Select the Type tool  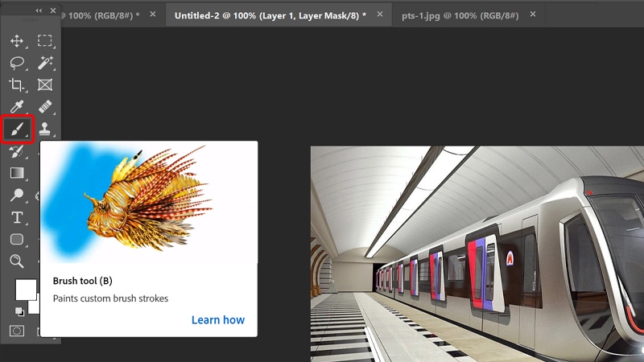coord(17,217)
